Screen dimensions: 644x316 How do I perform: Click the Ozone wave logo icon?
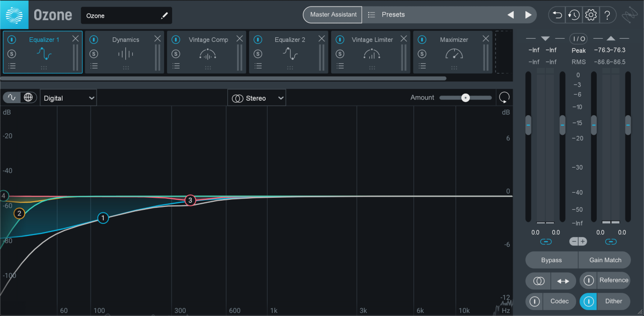click(15, 15)
